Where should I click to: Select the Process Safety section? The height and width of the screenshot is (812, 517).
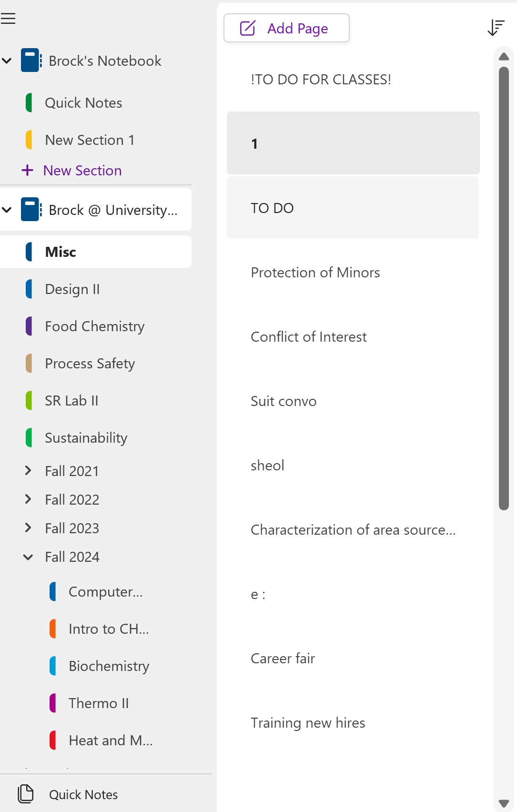[90, 364]
